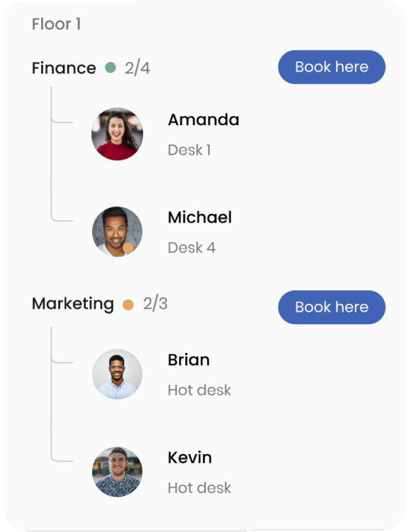Screen dimensions: 411x532
Task: Open Brian's profile picture
Action: 117,374
